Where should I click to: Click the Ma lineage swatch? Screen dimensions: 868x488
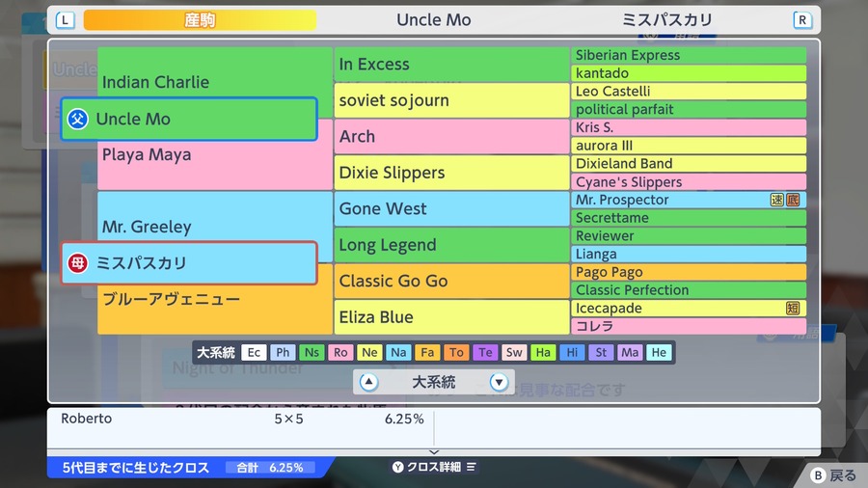(630, 352)
